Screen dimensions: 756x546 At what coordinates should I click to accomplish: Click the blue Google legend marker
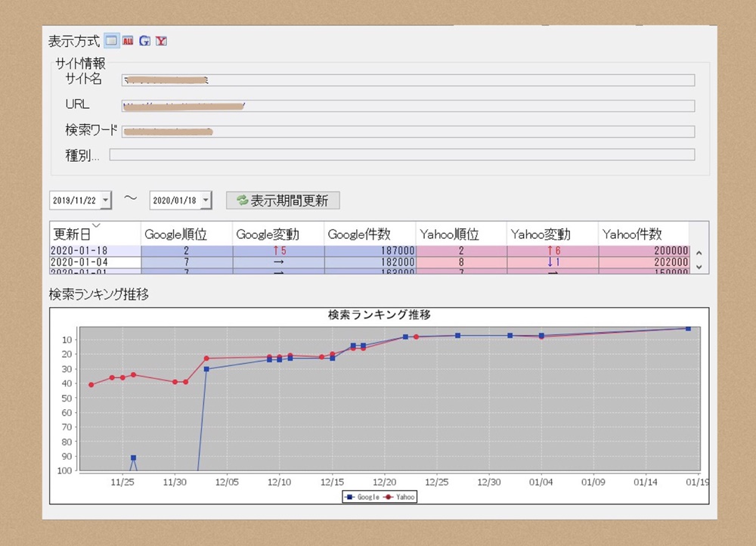(350, 497)
